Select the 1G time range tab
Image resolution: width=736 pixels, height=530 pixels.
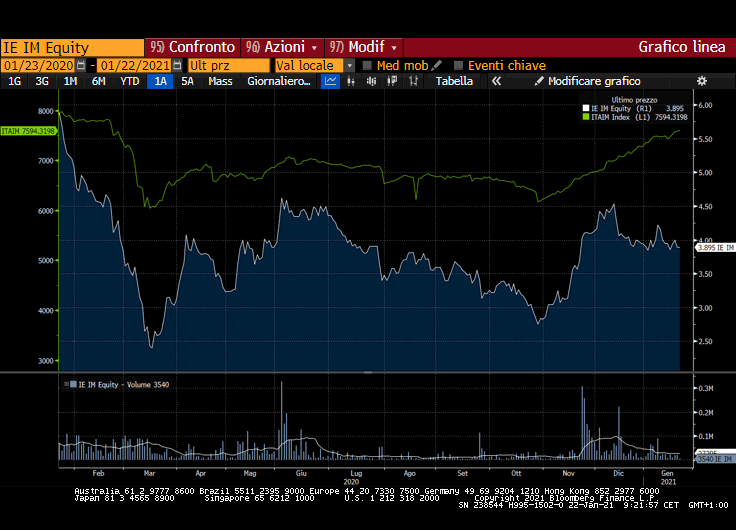click(x=15, y=81)
